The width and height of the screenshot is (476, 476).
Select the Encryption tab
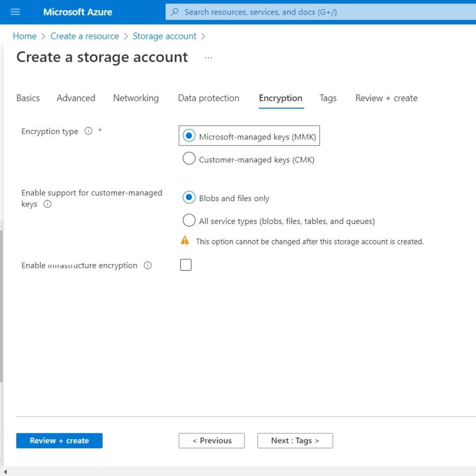(281, 98)
